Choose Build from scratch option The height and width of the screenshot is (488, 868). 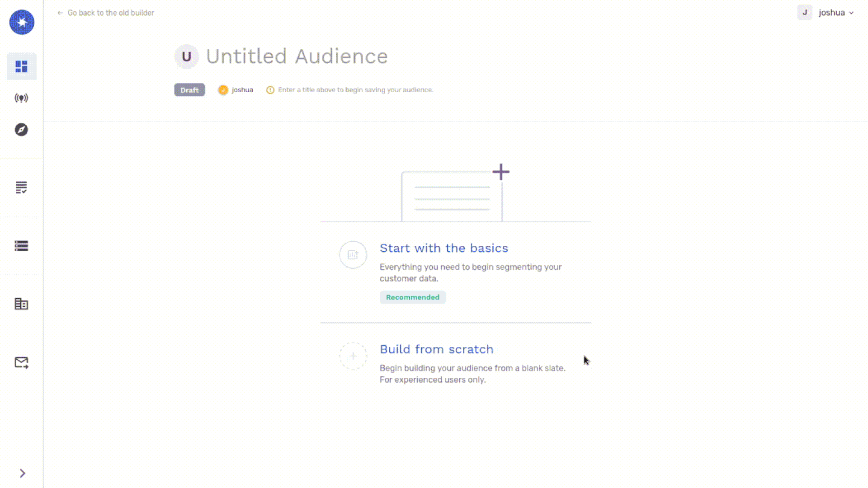436,349
